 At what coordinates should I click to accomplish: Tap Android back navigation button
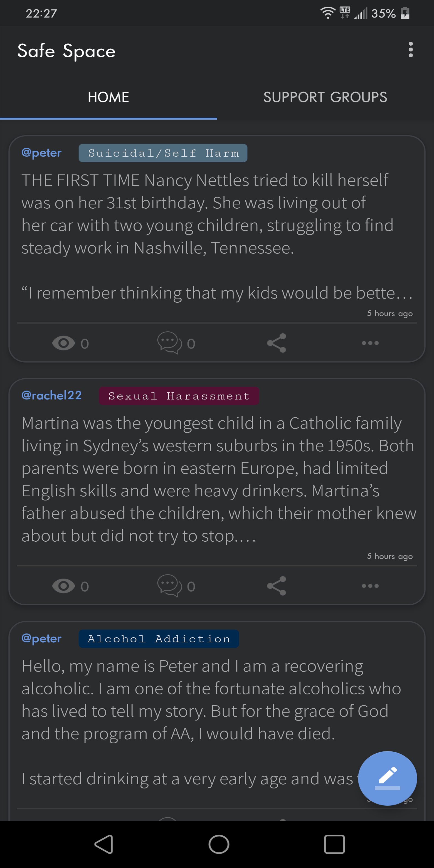tap(104, 844)
